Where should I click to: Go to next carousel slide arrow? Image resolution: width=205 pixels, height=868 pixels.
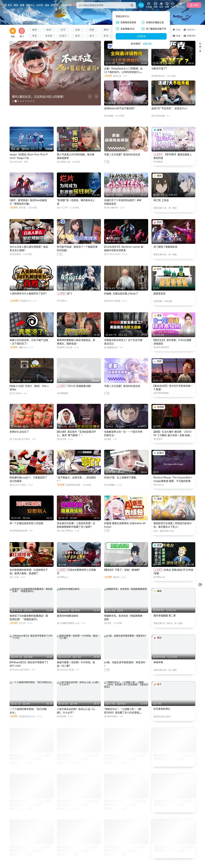(96, 96)
